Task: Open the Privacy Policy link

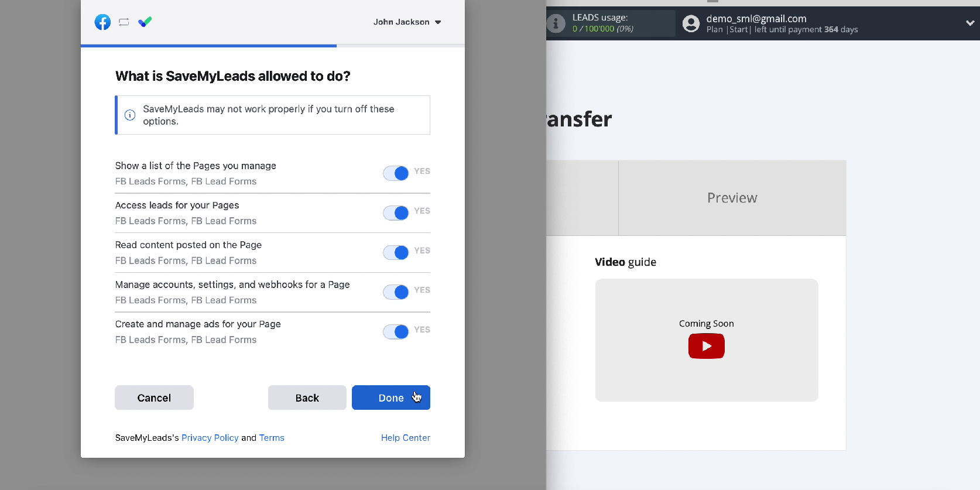Action: (x=210, y=438)
